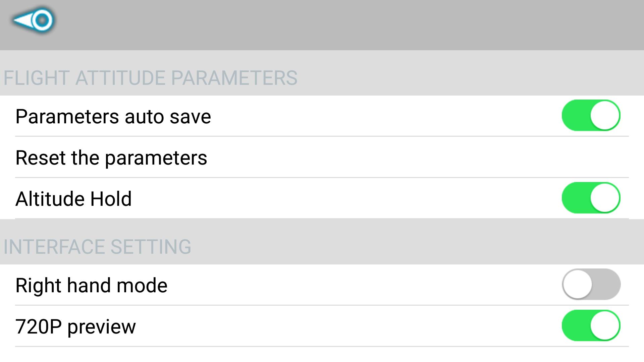Switch off the 720P preview toggle
Image resolution: width=644 pixels, height=362 pixels.
[x=591, y=325]
